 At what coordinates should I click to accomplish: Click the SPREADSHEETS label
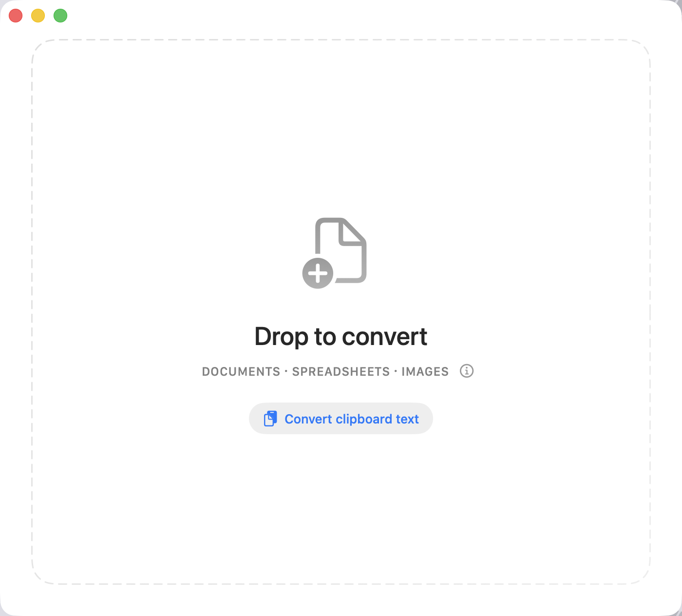[341, 371]
